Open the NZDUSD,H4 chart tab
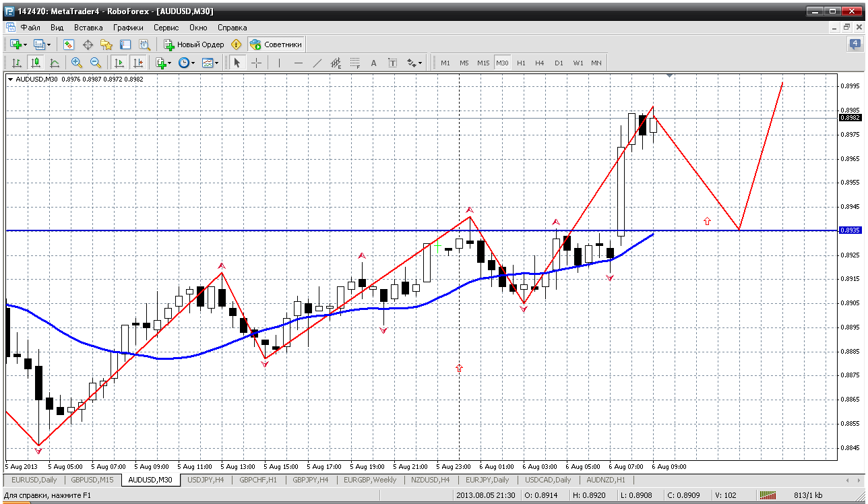The height and width of the screenshot is (504, 868). click(429, 480)
